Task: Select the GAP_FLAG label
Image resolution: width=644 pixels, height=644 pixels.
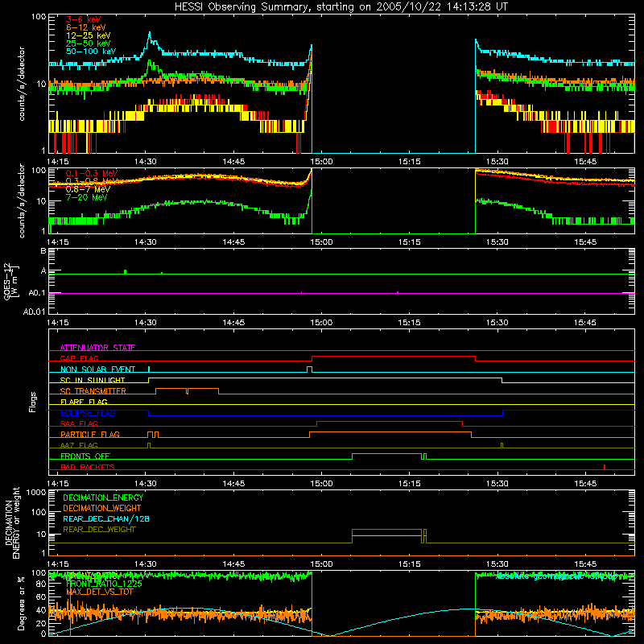Action: coord(79,358)
